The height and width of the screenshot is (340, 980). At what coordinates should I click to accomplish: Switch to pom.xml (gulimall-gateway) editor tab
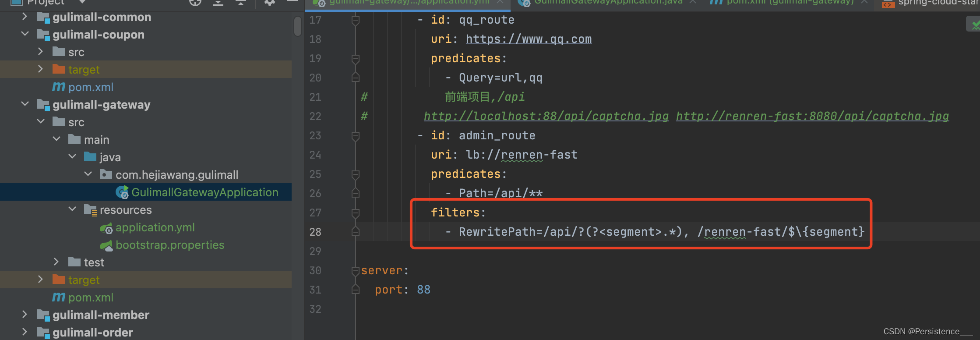coord(790,3)
